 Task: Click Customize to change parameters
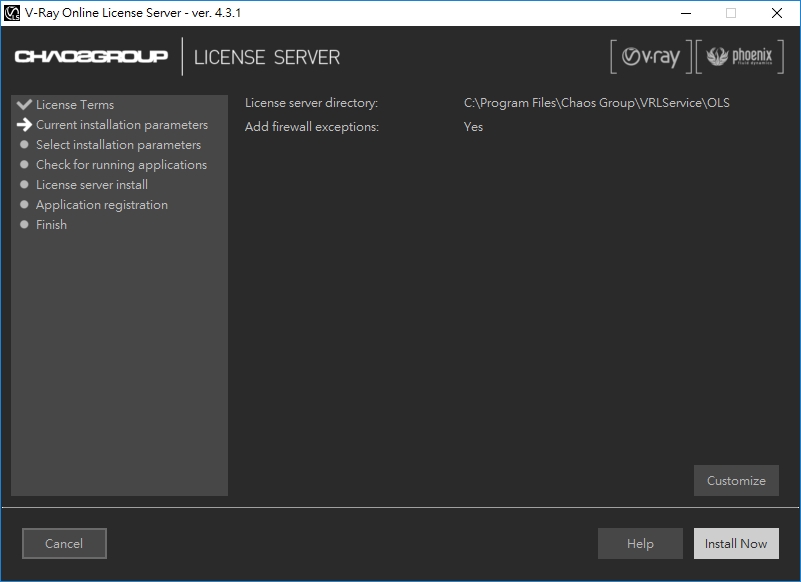[x=736, y=480]
